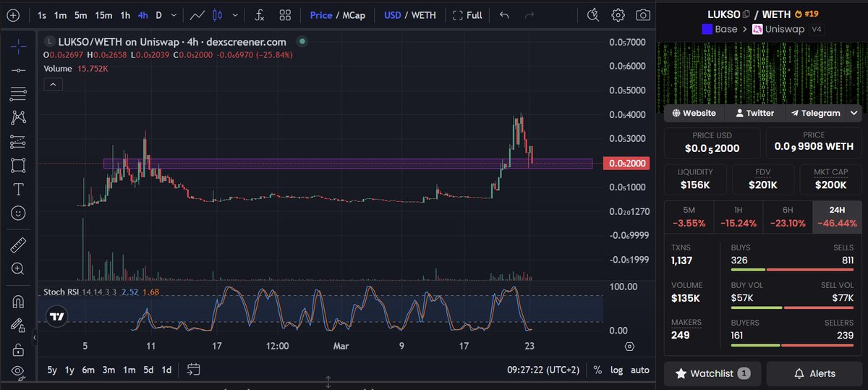Select the 24H stats tab
The width and height of the screenshot is (868, 390).
[837, 217]
